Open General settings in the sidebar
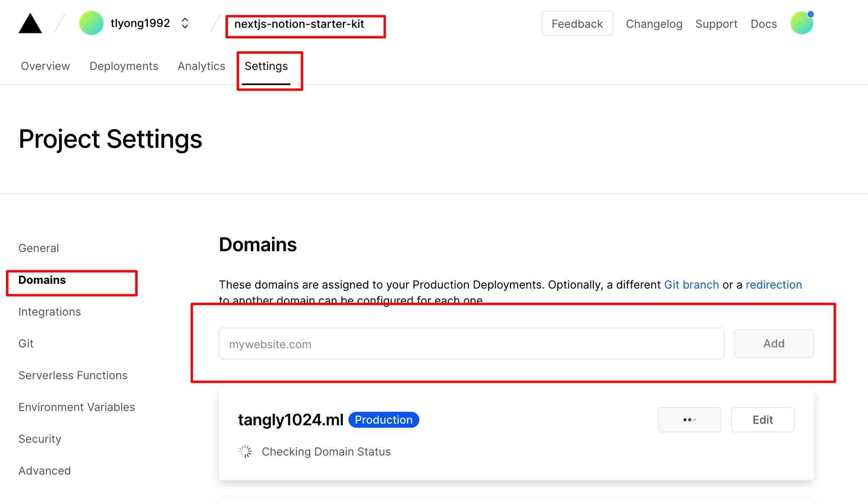This screenshot has height=504, width=868. (39, 248)
